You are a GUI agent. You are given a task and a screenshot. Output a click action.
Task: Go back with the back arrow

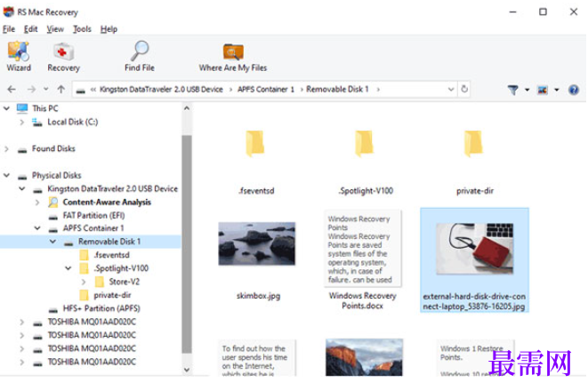pyautogui.click(x=12, y=89)
